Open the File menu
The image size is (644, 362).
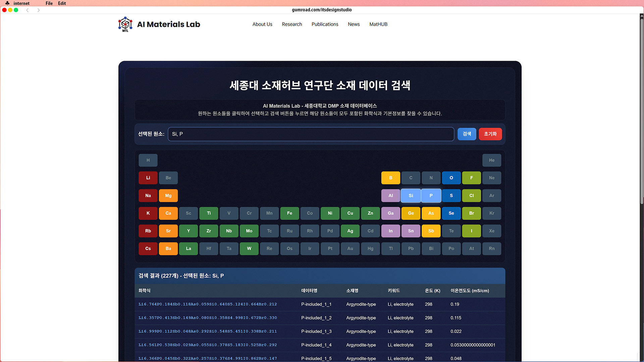click(49, 3)
